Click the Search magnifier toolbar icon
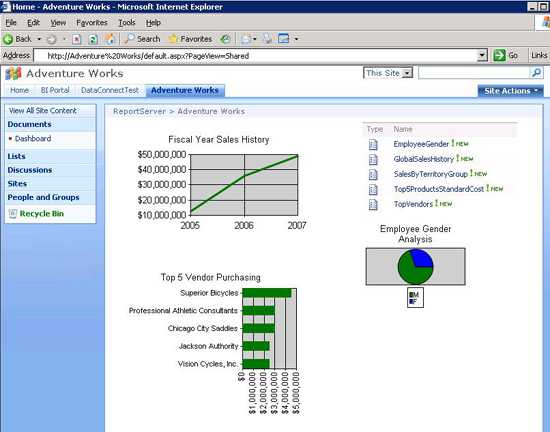This screenshot has height=432, width=550. [x=129, y=39]
